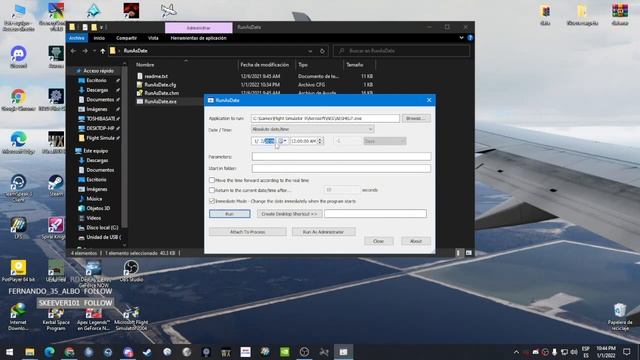Screen dimensions: 640x360
Task: Select the Administrar contextual tab
Action: coord(199,27)
